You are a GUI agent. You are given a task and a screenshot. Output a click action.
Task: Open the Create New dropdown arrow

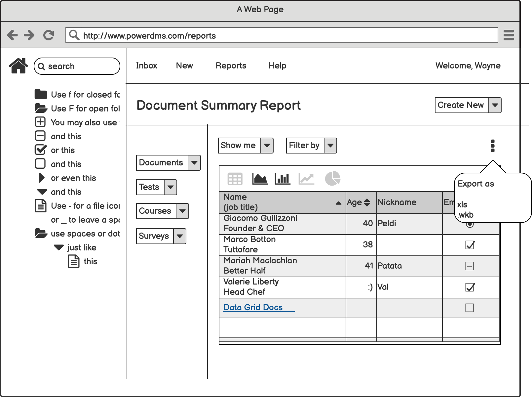495,105
